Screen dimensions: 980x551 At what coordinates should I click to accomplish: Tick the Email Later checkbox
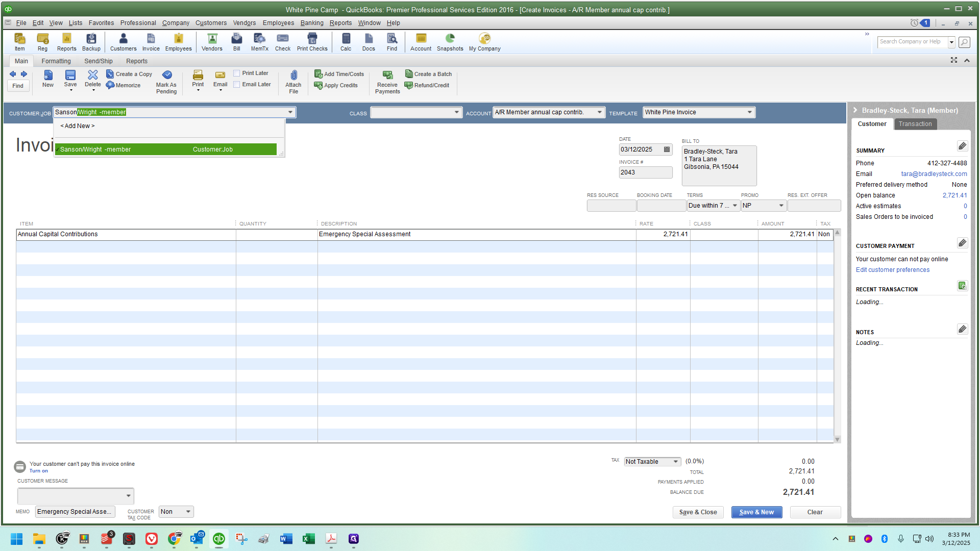pos(237,85)
